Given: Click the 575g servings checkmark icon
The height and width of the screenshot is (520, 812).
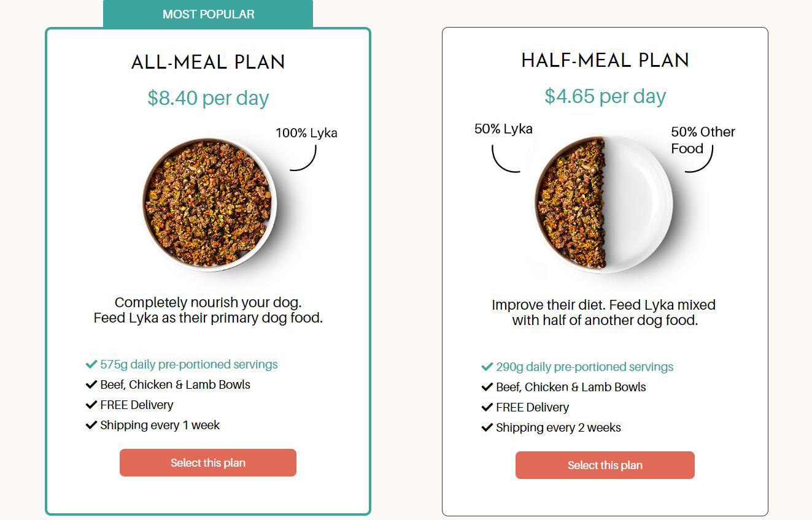Looking at the screenshot, I should 91,365.
